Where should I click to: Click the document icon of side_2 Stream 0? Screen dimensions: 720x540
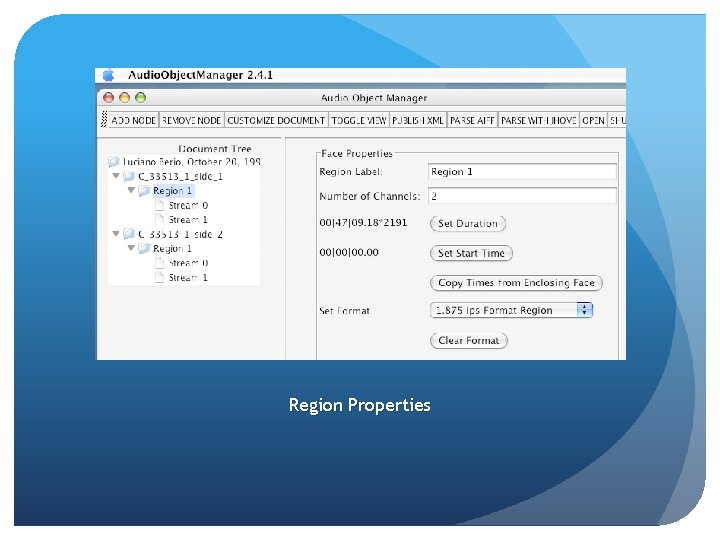tap(159, 263)
